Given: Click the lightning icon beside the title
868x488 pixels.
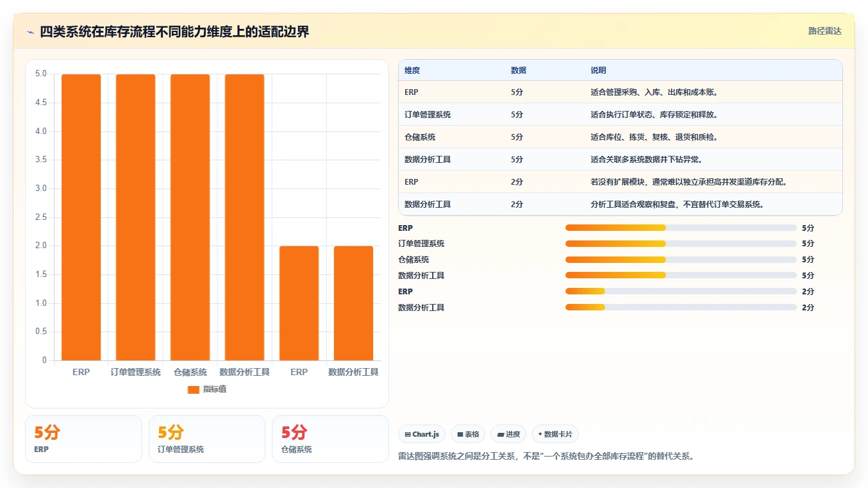Looking at the screenshot, I should [30, 32].
